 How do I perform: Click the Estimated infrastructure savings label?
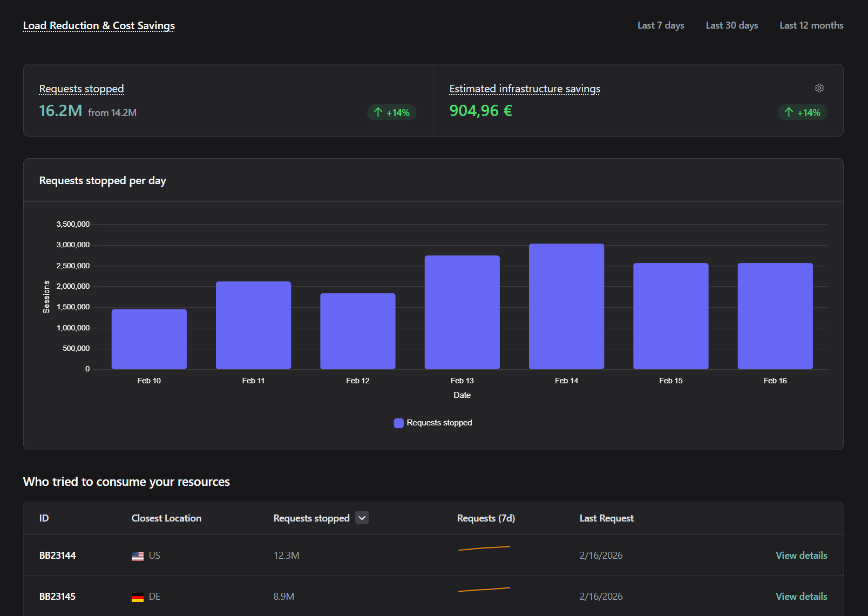(x=524, y=89)
